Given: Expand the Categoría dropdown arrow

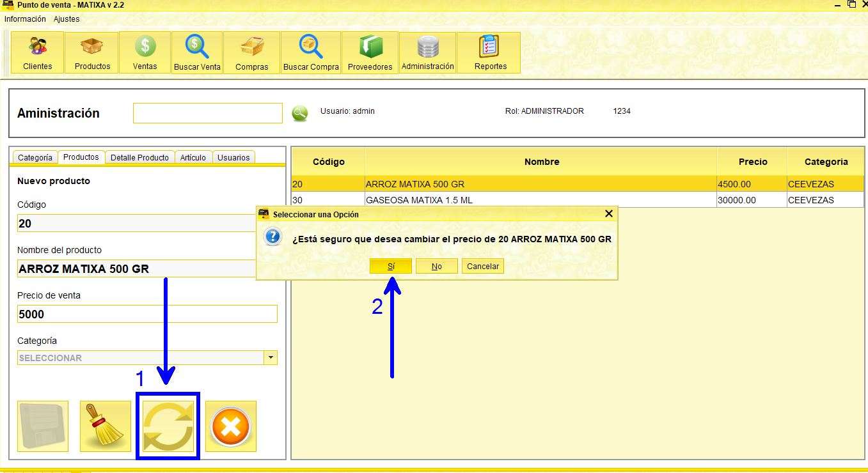Looking at the screenshot, I should coord(271,358).
